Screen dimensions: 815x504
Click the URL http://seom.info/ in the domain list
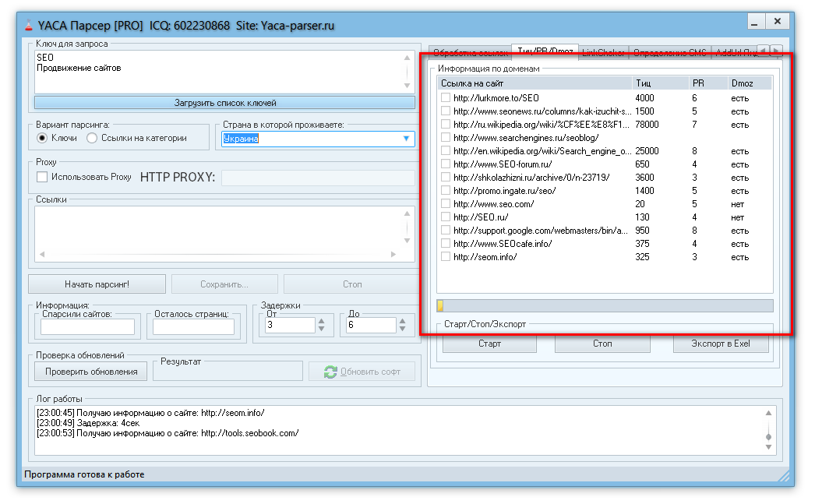coord(485,257)
